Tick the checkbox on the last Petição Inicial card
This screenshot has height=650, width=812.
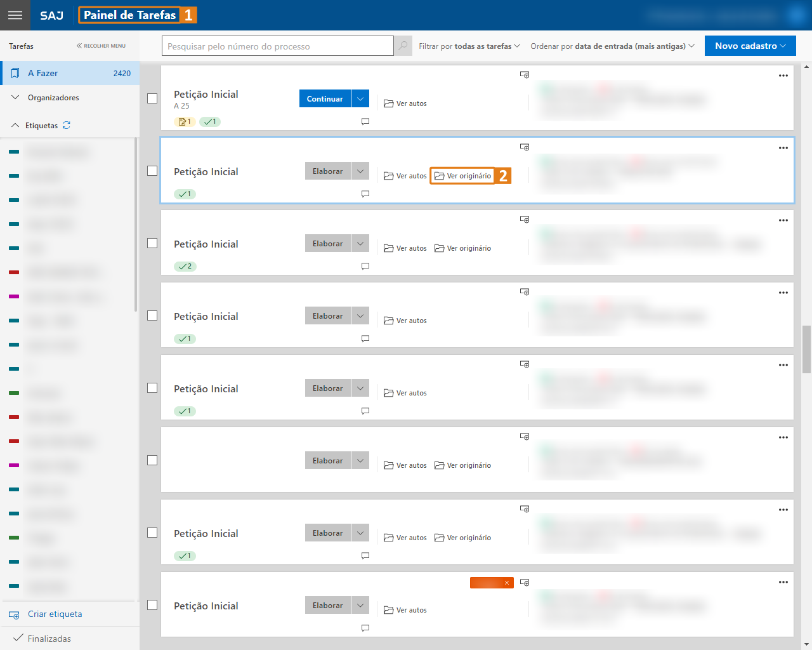coord(152,605)
